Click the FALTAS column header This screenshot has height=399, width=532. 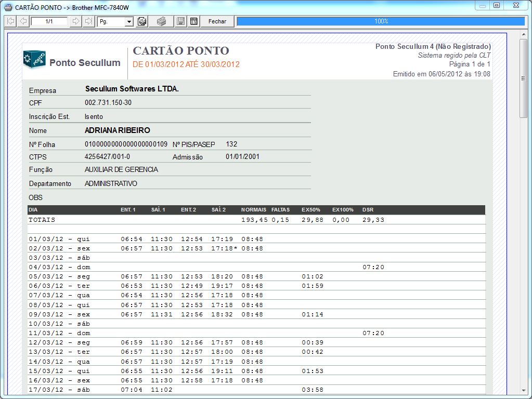(x=281, y=210)
